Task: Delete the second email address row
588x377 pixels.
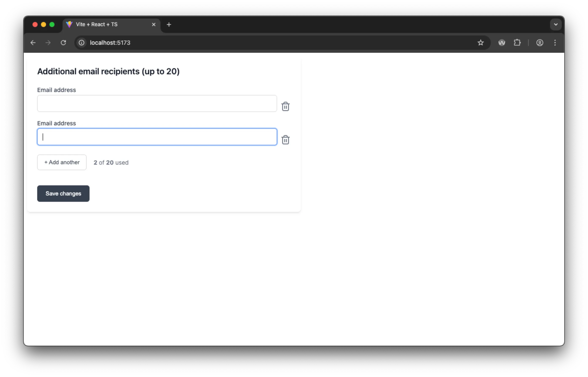Action: point(285,140)
